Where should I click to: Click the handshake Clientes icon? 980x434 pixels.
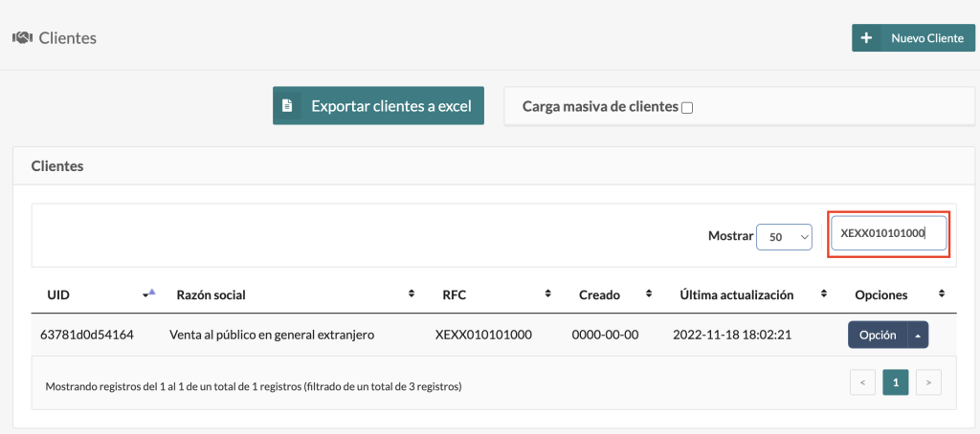pyautogui.click(x=22, y=38)
